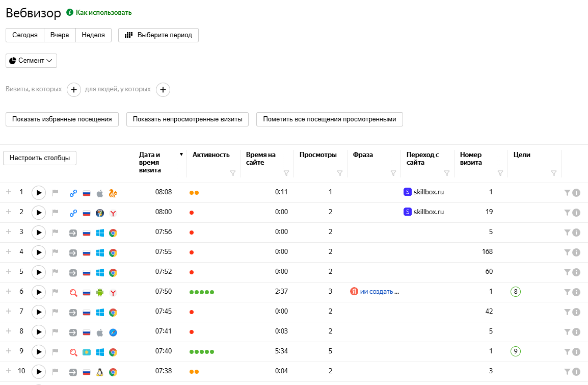Click the Windows OS icon in visit 3
This screenshot has height=385, width=588.
pos(100,233)
